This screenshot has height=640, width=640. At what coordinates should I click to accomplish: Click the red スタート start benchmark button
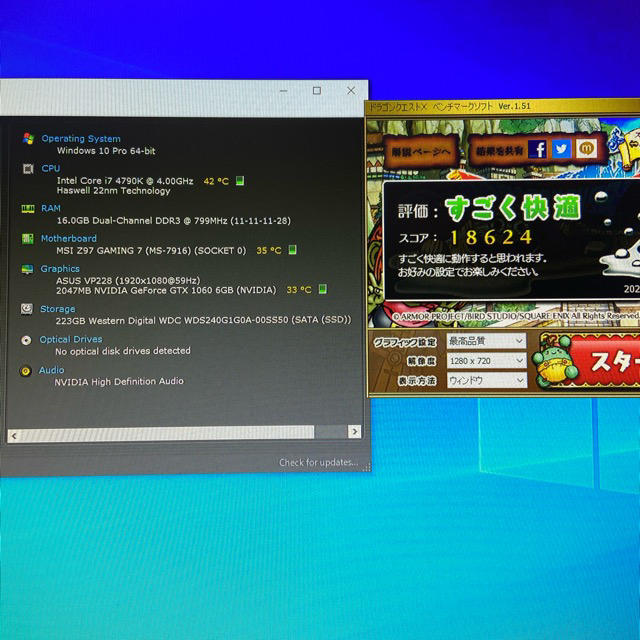click(604, 361)
